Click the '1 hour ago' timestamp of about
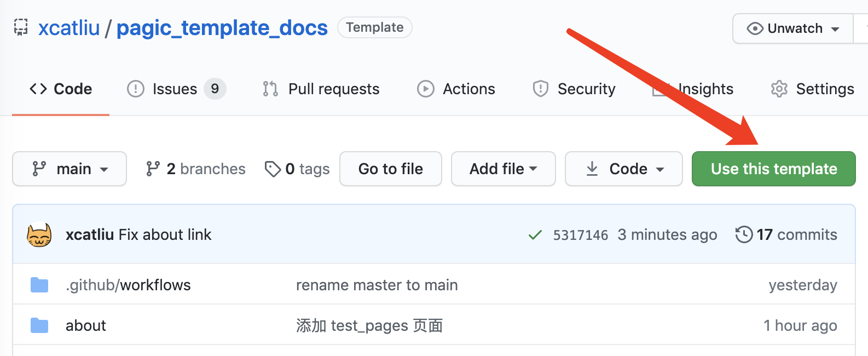The image size is (868, 356). coord(801,325)
